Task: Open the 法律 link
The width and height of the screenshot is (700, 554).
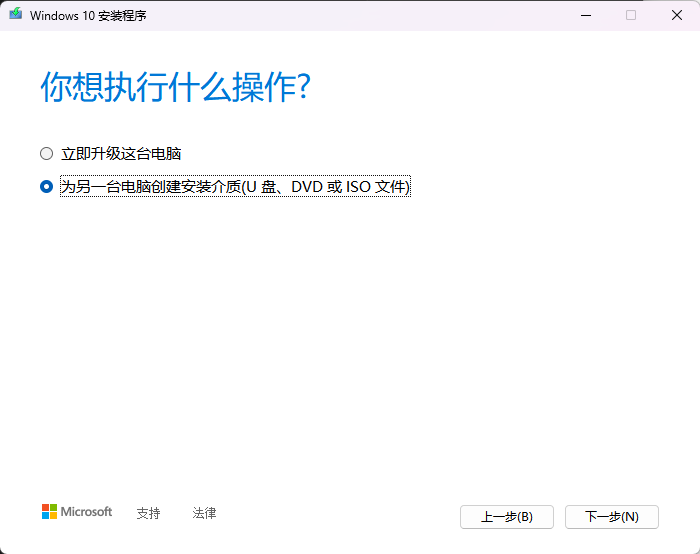Action: point(204,513)
